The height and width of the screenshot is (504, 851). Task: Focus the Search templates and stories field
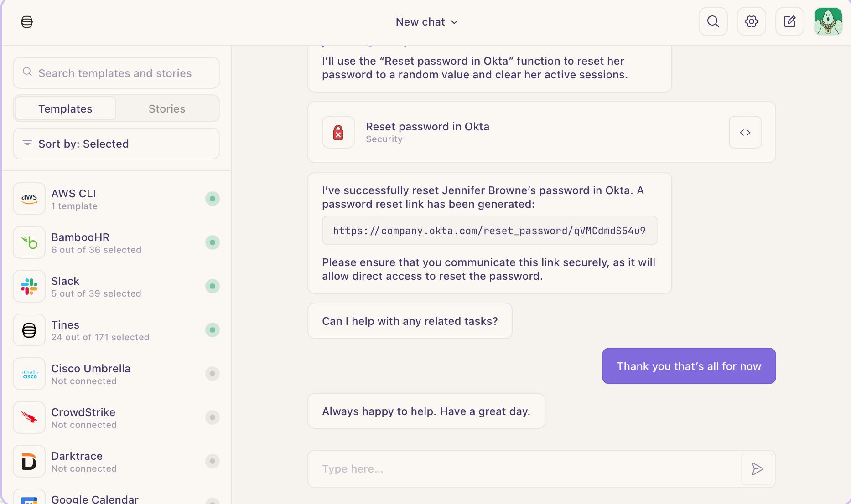pyautogui.click(x=116, y=73)
